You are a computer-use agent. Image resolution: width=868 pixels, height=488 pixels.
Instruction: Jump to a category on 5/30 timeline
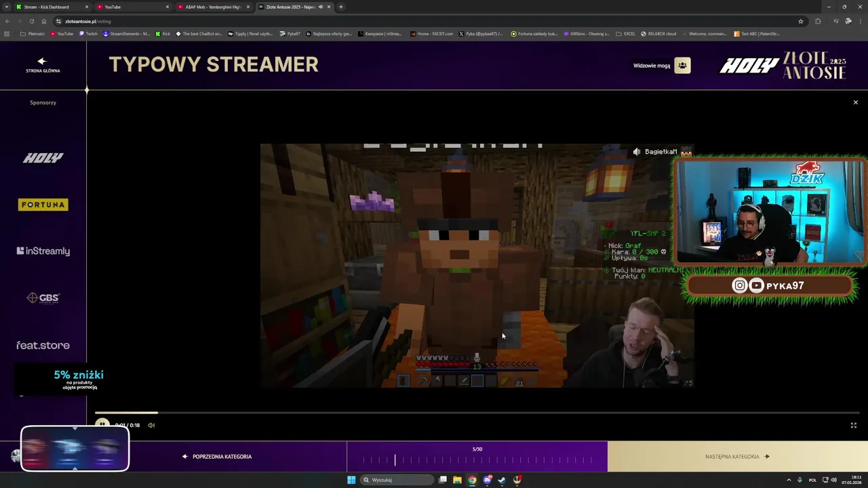pos(477,460)
